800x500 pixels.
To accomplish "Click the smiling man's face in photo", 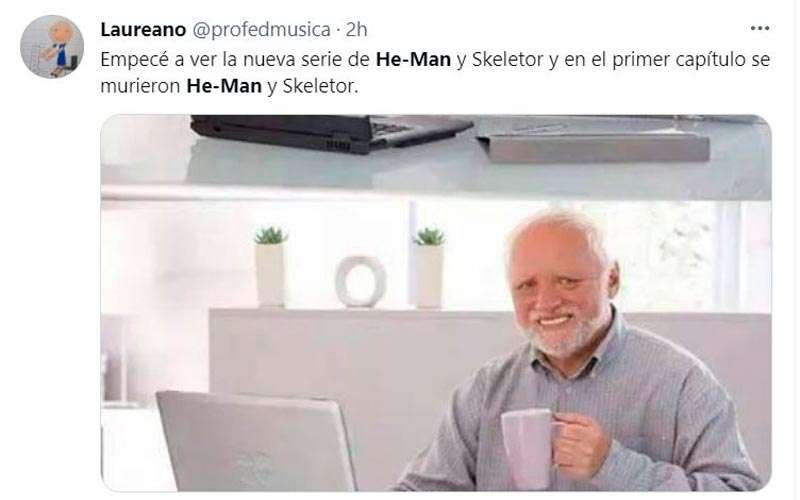I will tap(559, 288).
